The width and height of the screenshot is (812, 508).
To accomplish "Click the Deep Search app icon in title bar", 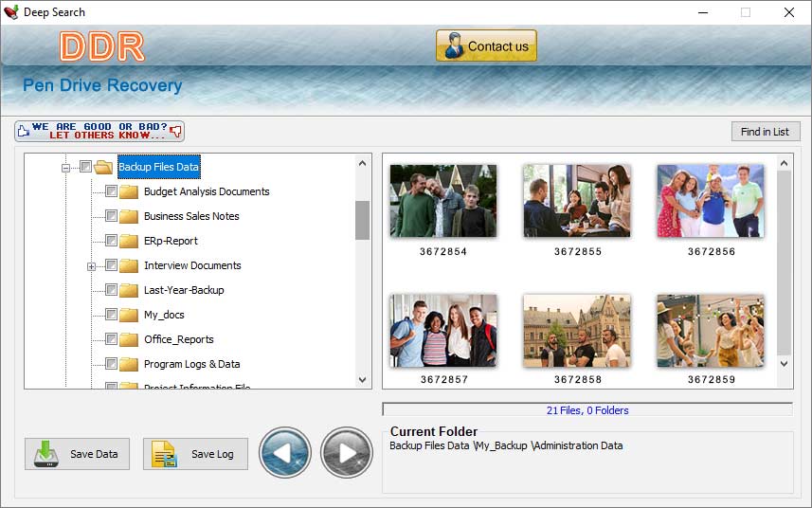I will (10, 12).
